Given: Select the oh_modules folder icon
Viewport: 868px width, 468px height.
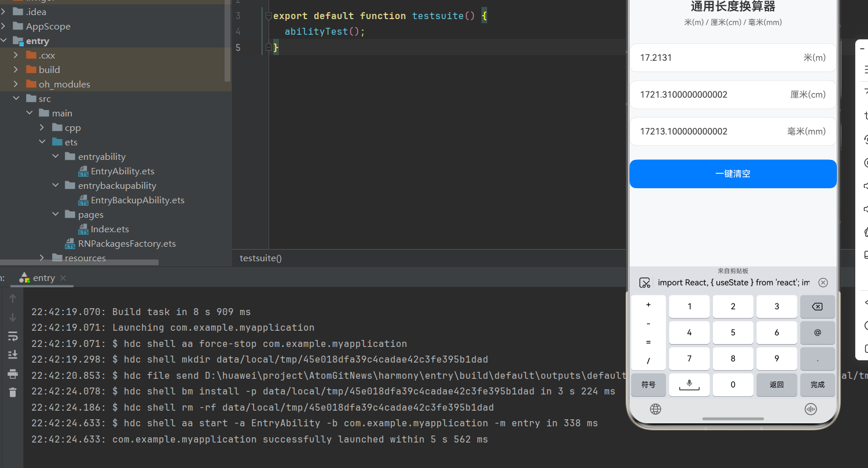Looking at the screenshot, I should pos(31,84).
